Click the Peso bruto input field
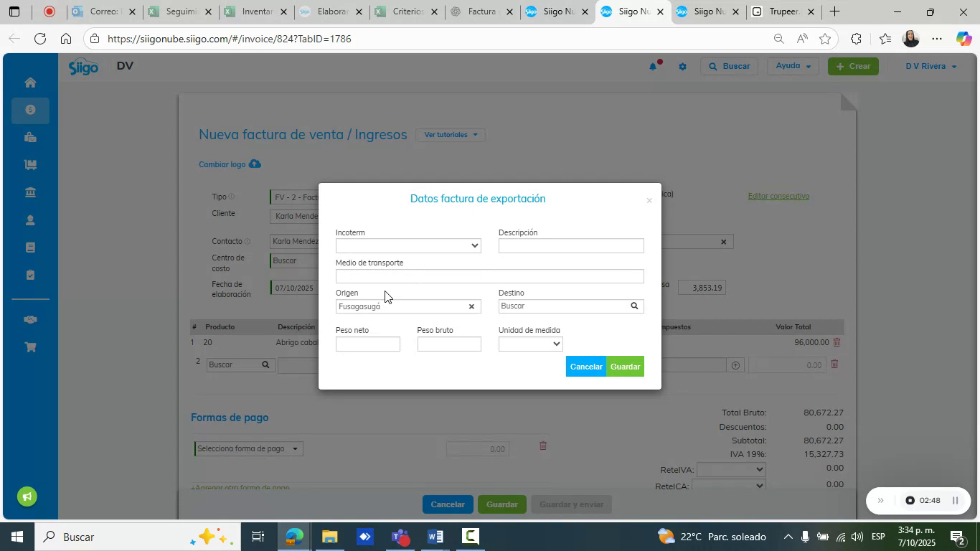The width and height of the screenshot is (980, 551). click(449, 344)
